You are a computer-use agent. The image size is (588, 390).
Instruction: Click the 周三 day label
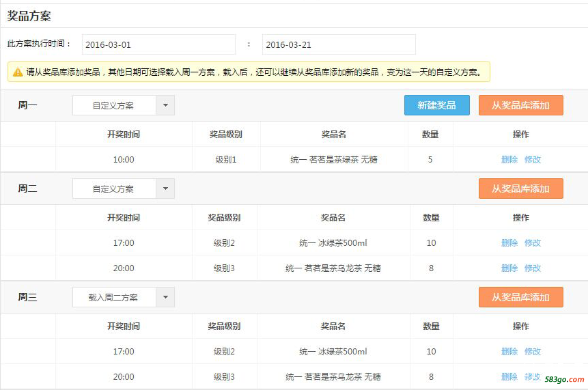27,297
